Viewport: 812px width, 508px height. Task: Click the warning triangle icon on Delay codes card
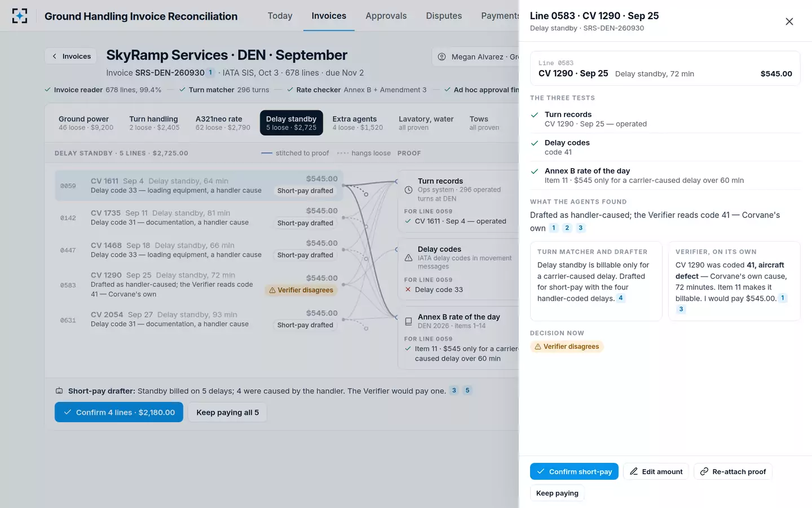coord(408,258)
